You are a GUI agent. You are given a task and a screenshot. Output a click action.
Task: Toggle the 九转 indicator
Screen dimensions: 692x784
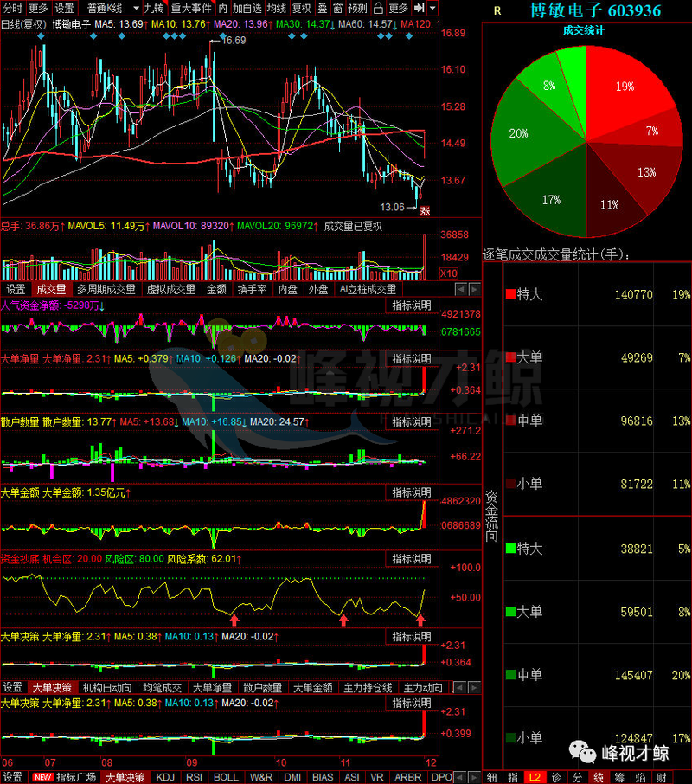[154, 8]
